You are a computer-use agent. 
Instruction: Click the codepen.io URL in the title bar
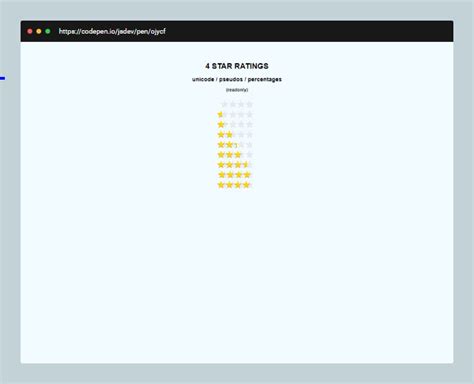pos(112,31)
